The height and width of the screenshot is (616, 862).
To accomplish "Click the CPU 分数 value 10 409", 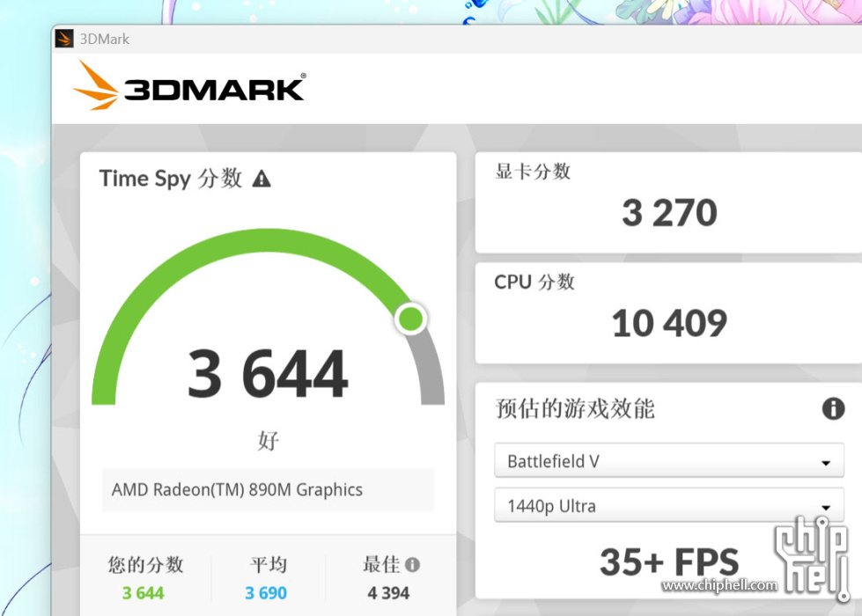I will pyautogui.click(x=669, y=323).
